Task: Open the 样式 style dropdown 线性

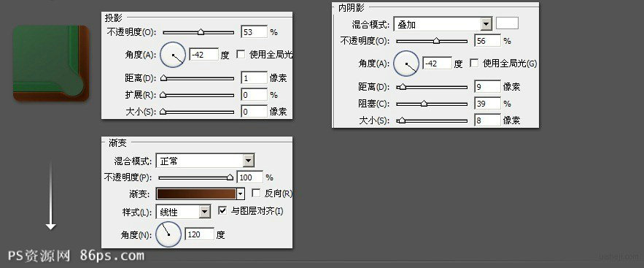Action: pos(183,212)
